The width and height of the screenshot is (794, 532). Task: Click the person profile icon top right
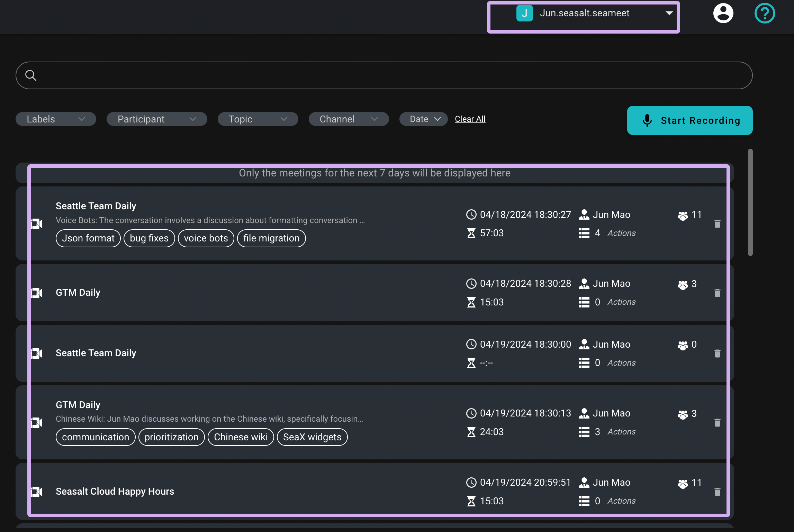(x=723, y=13)
